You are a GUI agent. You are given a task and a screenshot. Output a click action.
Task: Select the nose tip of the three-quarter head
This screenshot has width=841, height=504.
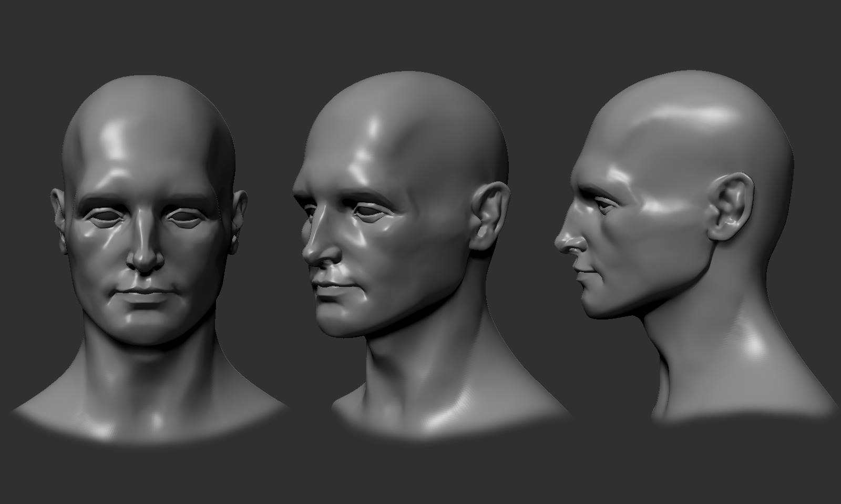(317, 252)
